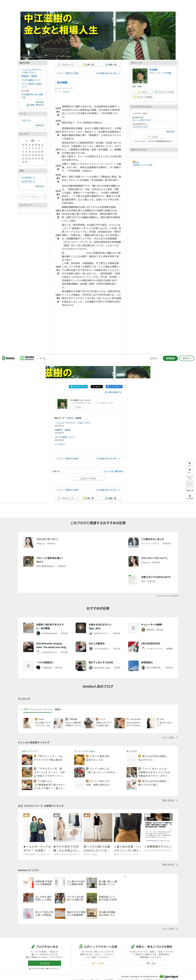This screenshot has height=980, width=196.
Task: Open New Romantic Song by Ashir article
Action: [51, 645]
